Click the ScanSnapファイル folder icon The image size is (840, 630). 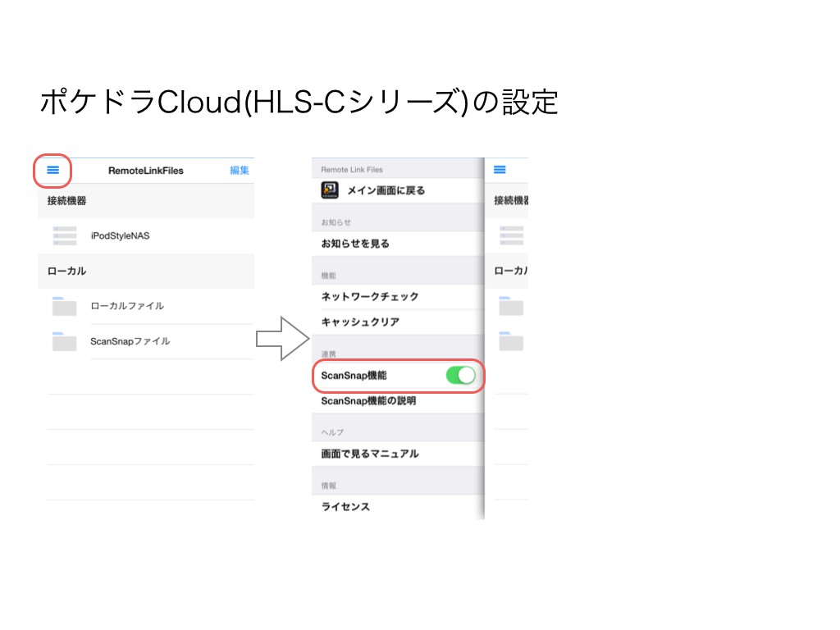[64, 341]
